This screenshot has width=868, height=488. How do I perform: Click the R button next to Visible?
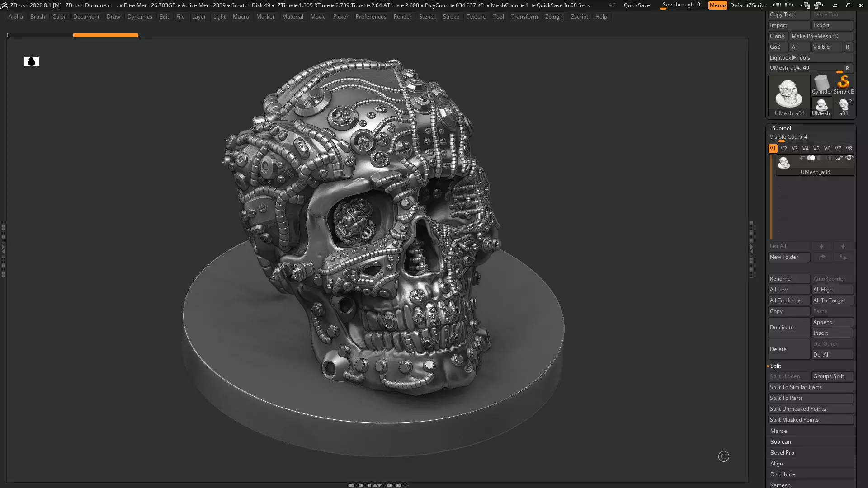click(848, 47)
